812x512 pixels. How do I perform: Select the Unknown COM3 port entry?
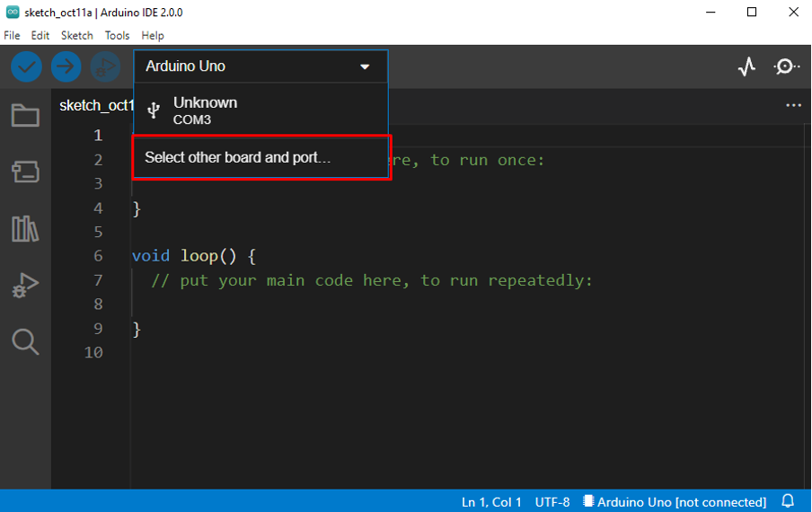coord(260,110)
